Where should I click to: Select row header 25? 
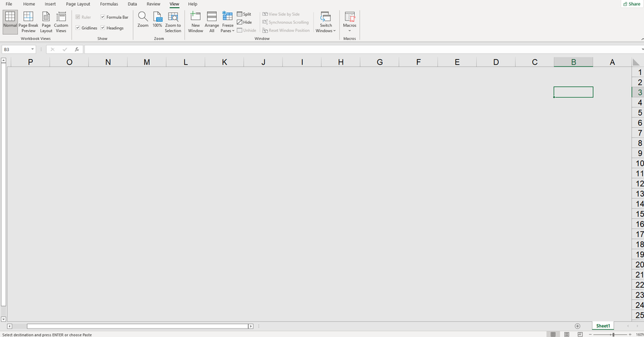pyautogui.click(x=638, y=315)
